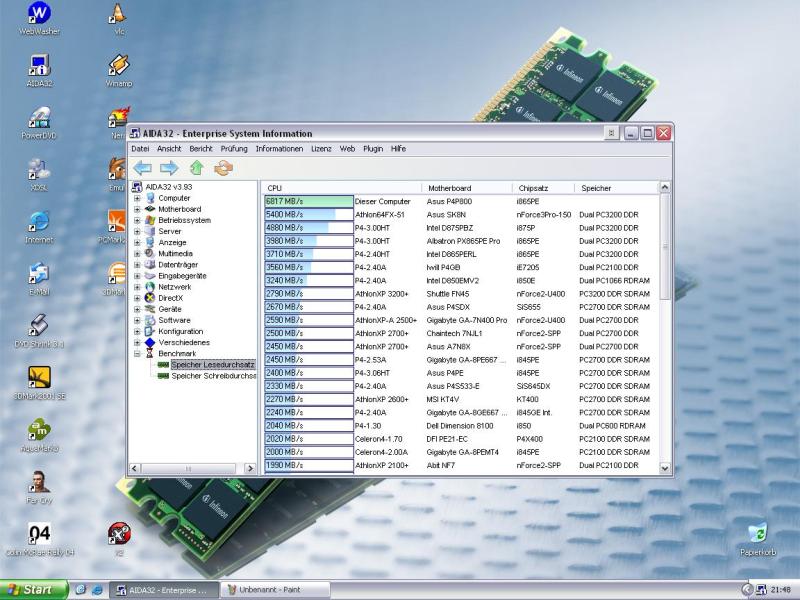Switch to Unbenannt - Paint taskbar button

275,590
